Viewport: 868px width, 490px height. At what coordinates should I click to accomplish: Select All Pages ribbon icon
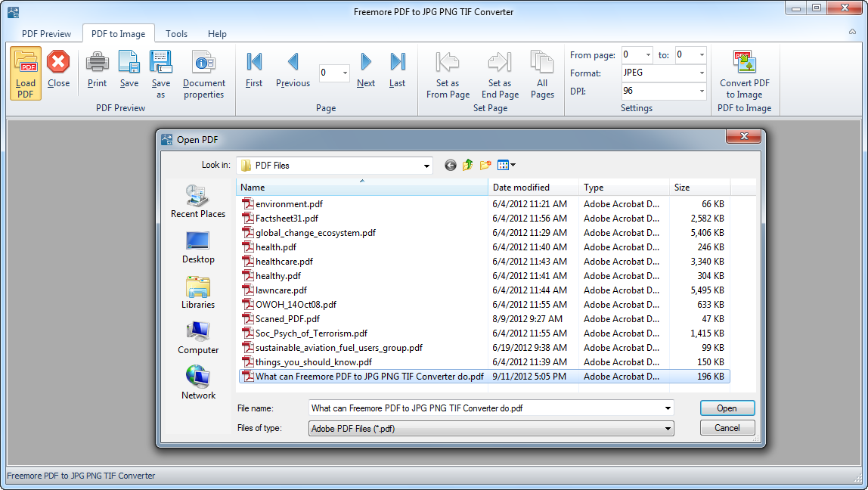pos(542,62)
